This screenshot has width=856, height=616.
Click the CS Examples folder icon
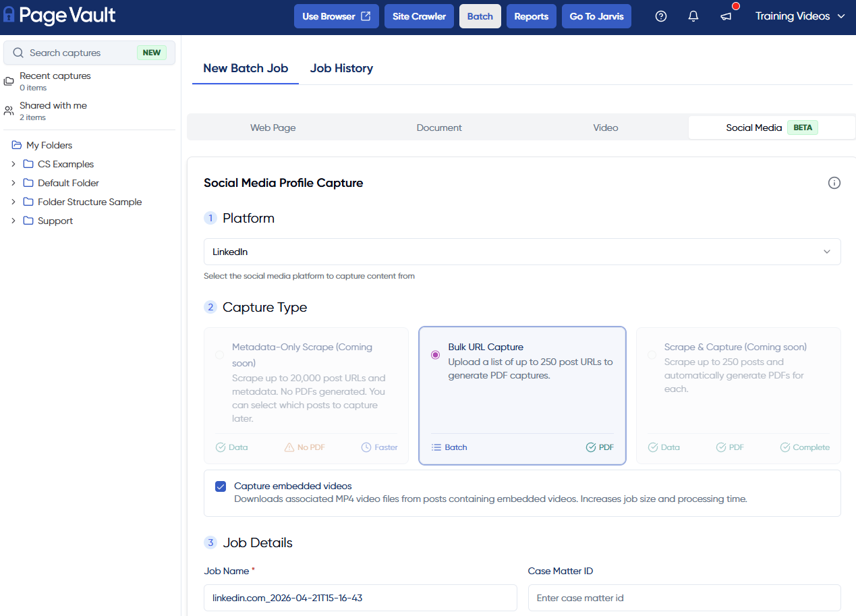pos(28,164)
